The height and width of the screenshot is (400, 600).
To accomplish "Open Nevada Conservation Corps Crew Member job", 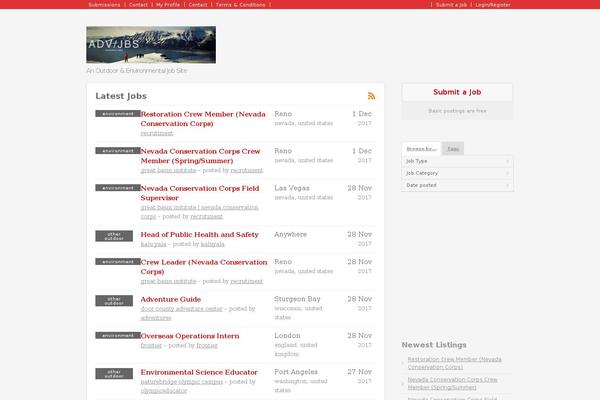I will pyautogui.click(x=200, y=156).
